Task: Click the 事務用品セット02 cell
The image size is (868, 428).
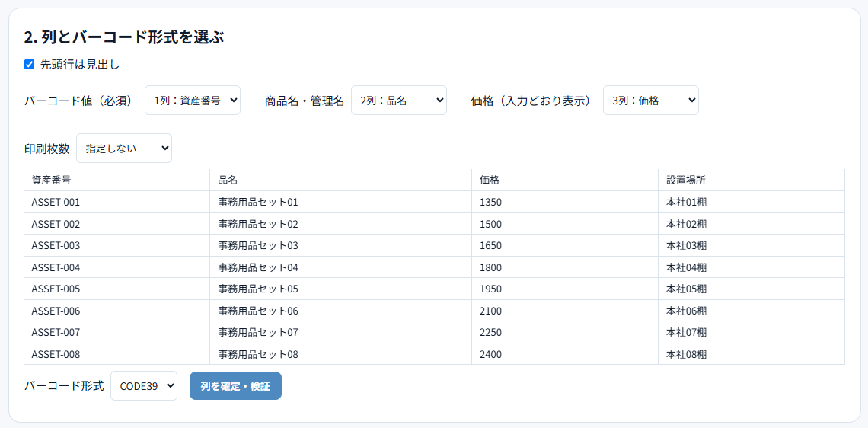Action: (341, 224)
